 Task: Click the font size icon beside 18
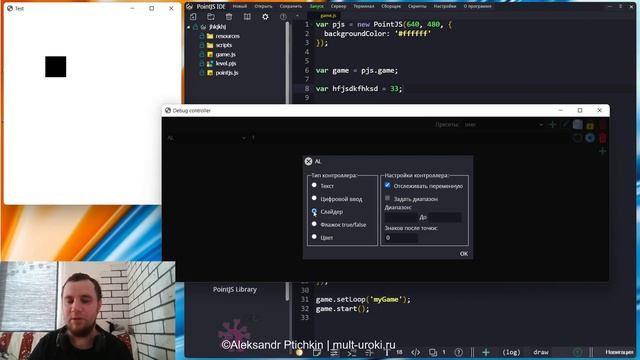pyautogui.click(x=387, y=352)
